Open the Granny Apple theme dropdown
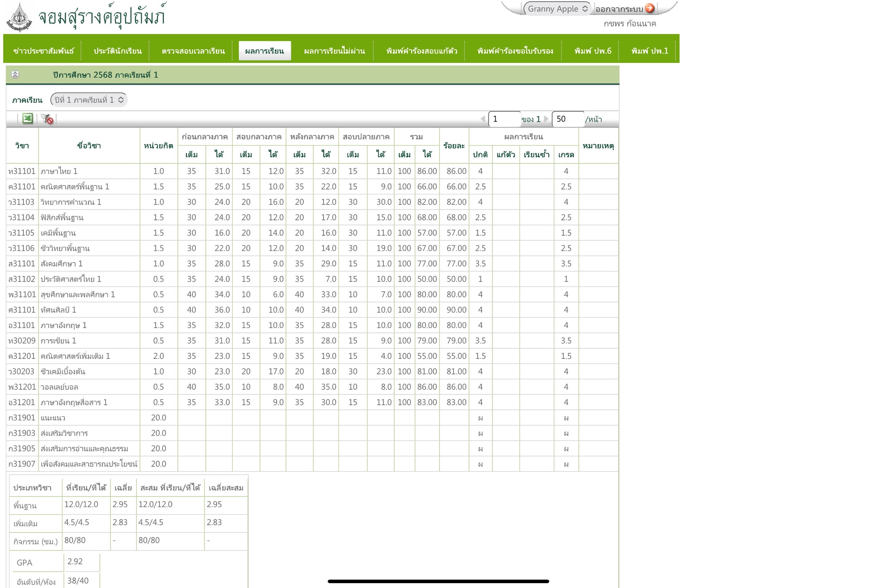Image resolution: width=877 pixels, height=588 pixels. (x=557, y=9)
